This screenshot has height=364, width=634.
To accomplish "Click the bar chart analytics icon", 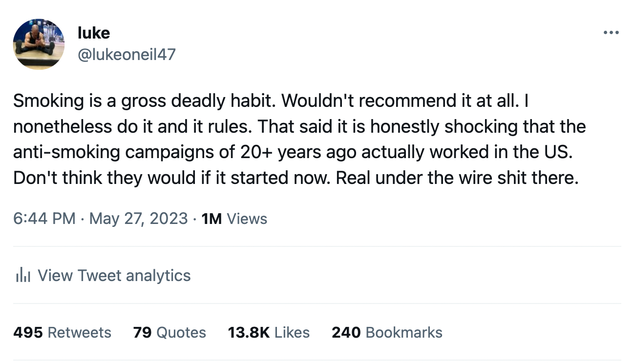I will pyautogui.click(x=23, y=276).
